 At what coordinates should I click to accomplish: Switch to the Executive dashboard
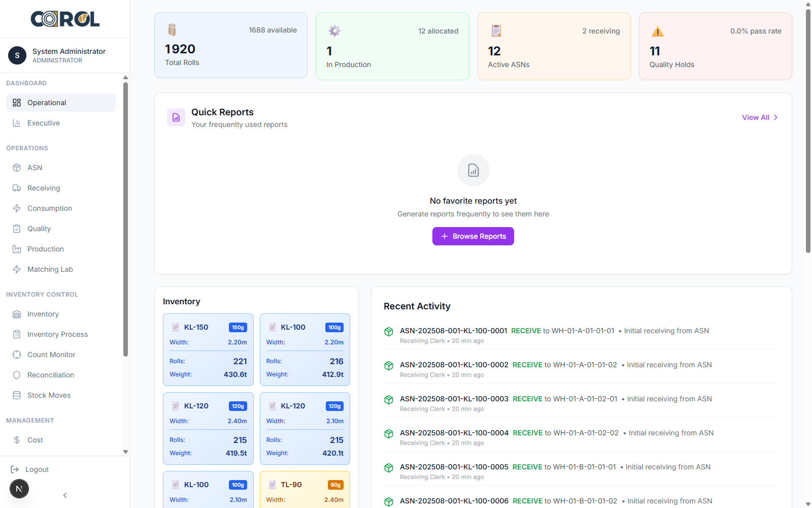(x=44, y=122)
